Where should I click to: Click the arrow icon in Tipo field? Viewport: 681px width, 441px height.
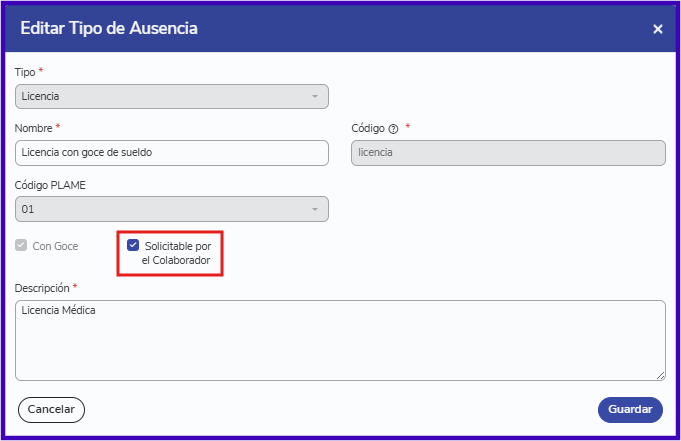tap(315, 96)
